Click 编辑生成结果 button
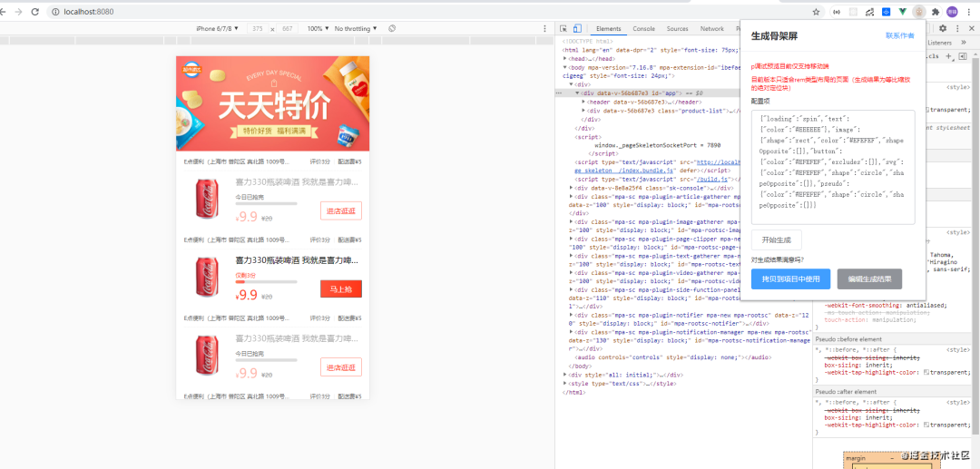980x469 pixels. (x=869, y=279)
